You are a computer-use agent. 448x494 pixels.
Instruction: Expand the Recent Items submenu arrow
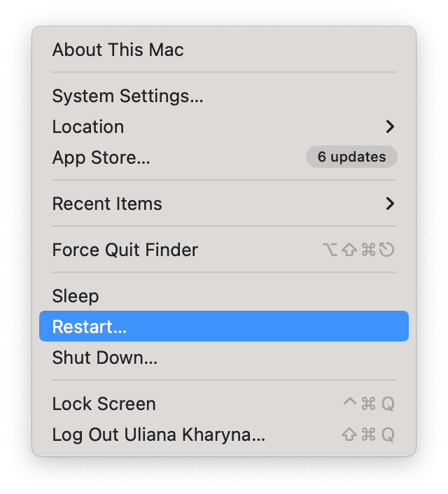click(x=390, y=204)
